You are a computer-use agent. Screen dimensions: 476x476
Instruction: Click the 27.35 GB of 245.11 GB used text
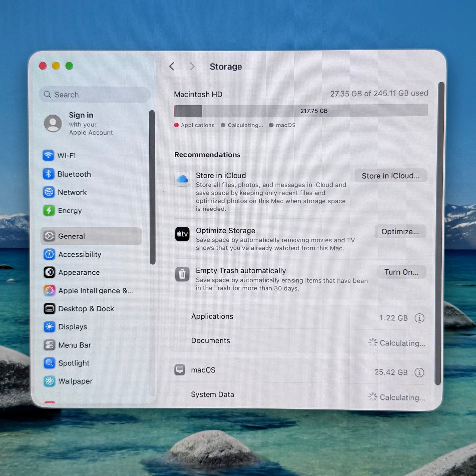pyautogui.click(x=379, y=94)
